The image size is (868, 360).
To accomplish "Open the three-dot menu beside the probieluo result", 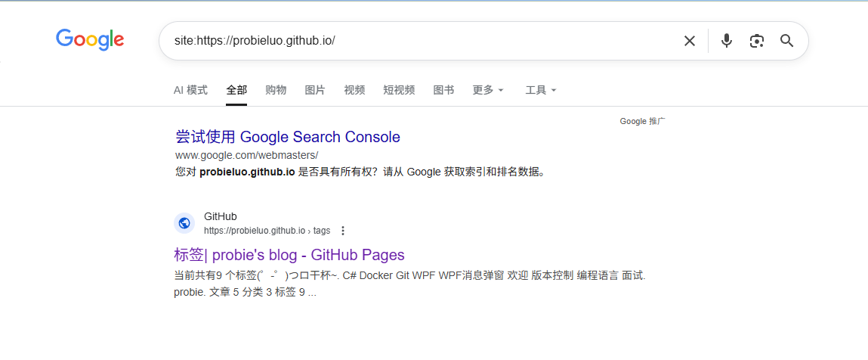I will coord(343,231).
